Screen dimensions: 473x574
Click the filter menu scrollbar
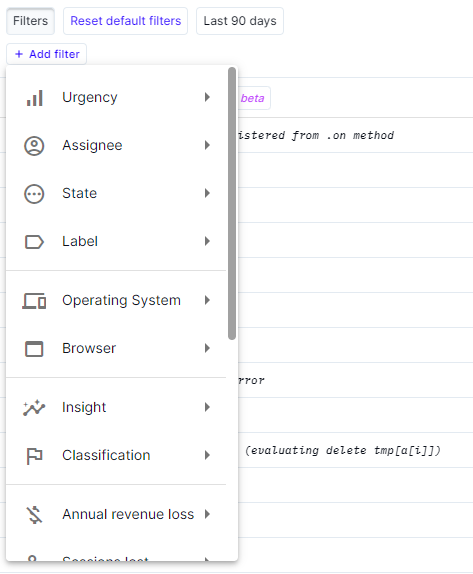click(x=232, y=203)
